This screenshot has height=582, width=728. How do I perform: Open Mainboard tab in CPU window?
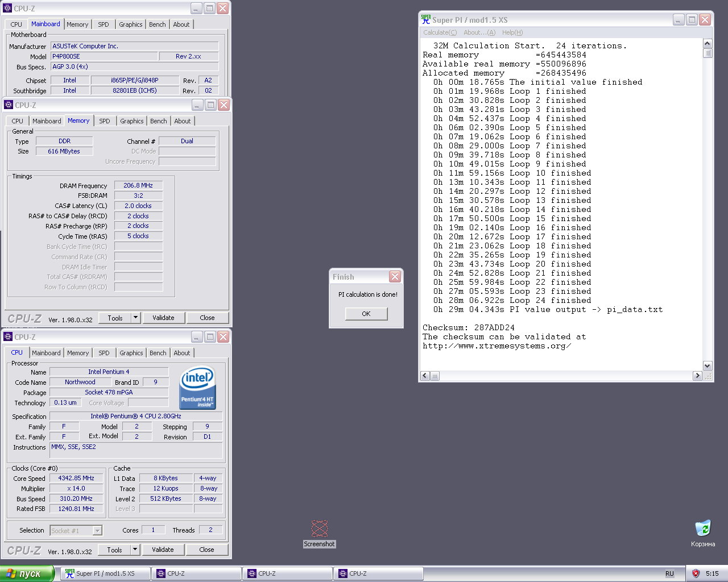pyautogui.click(x=46, y=353)
